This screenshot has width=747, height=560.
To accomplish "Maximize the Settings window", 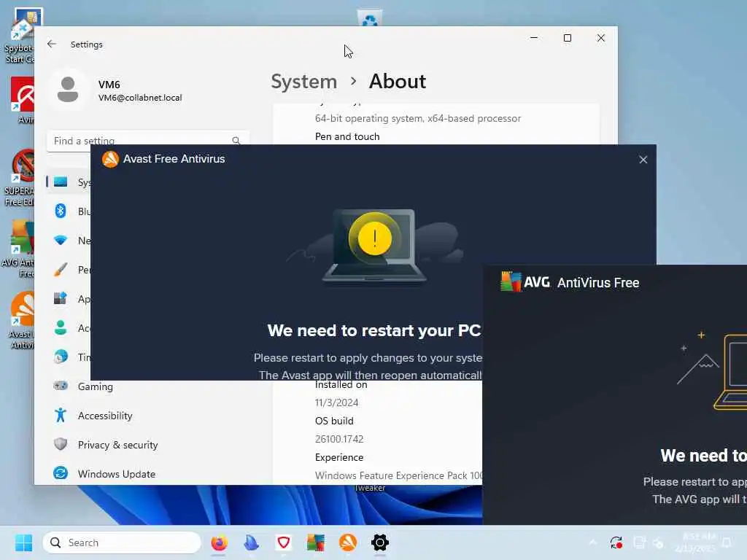I will click(568, 38).
